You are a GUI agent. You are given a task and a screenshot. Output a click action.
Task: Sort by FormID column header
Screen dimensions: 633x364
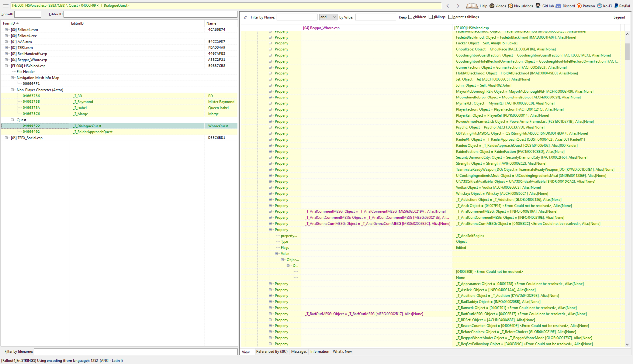(x=35, y=23)
